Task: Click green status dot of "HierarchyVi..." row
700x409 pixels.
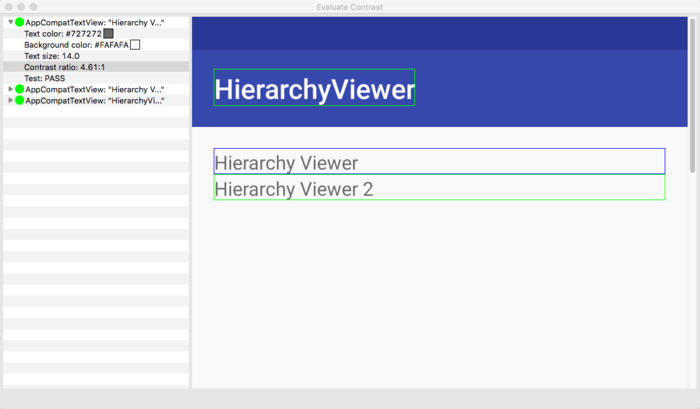Action: [x=20, y=100]
